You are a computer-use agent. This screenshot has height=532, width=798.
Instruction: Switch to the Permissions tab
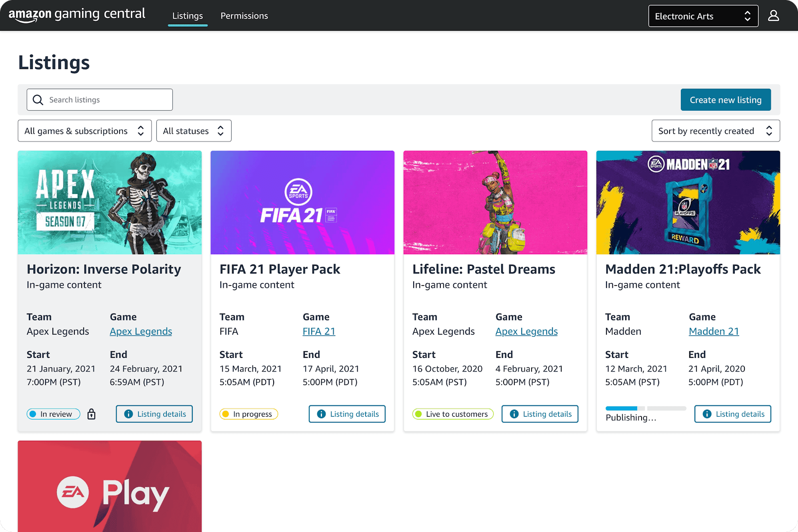244,16
